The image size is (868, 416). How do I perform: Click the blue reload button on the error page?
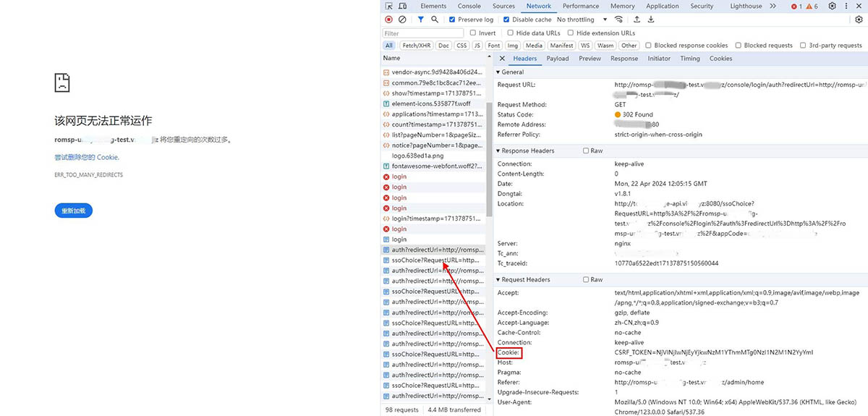click(73, 211)
